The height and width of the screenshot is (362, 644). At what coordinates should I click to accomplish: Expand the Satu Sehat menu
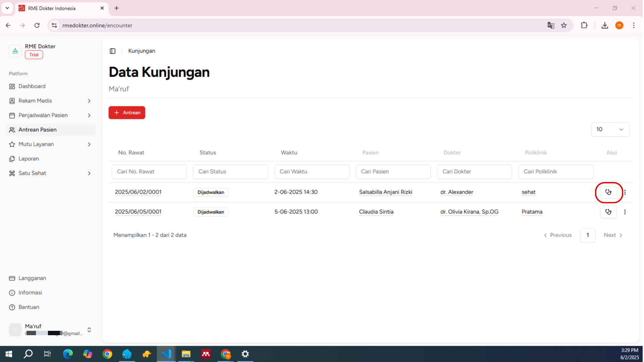[x=50, y=173]
